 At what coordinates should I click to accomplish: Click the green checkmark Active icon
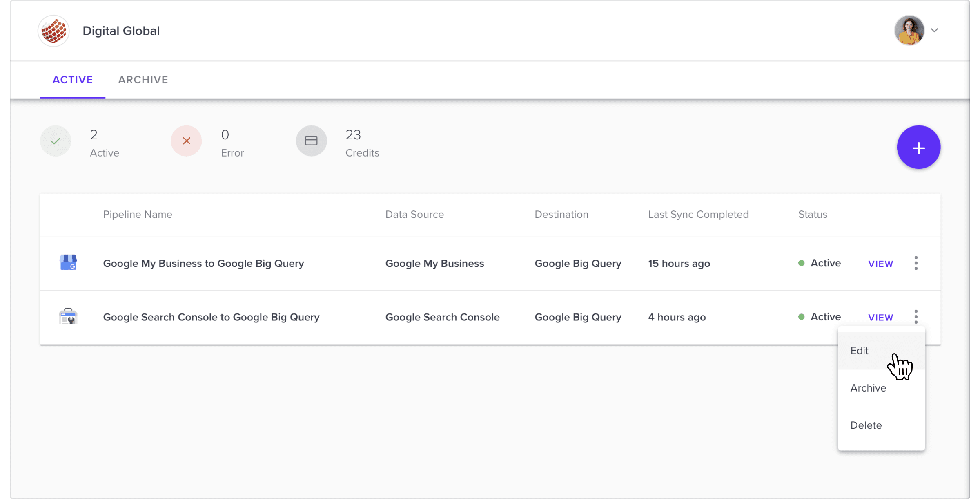coord(56,141)
